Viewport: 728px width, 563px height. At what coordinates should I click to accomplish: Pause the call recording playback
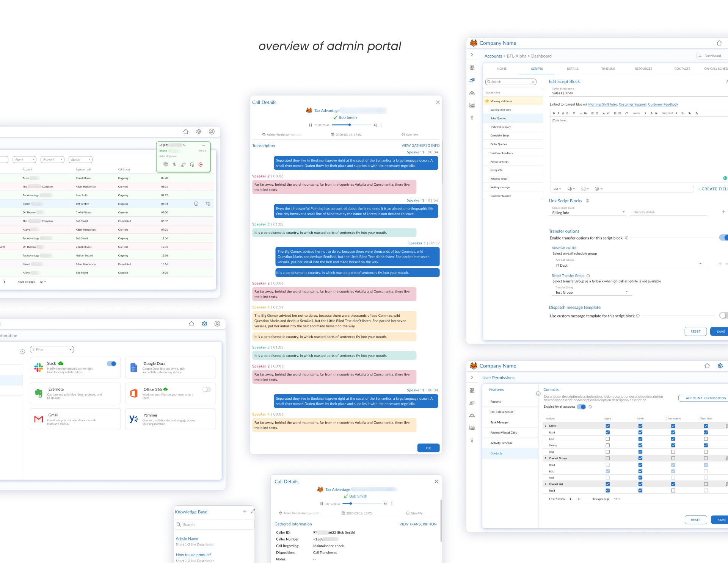pos(311,125)
